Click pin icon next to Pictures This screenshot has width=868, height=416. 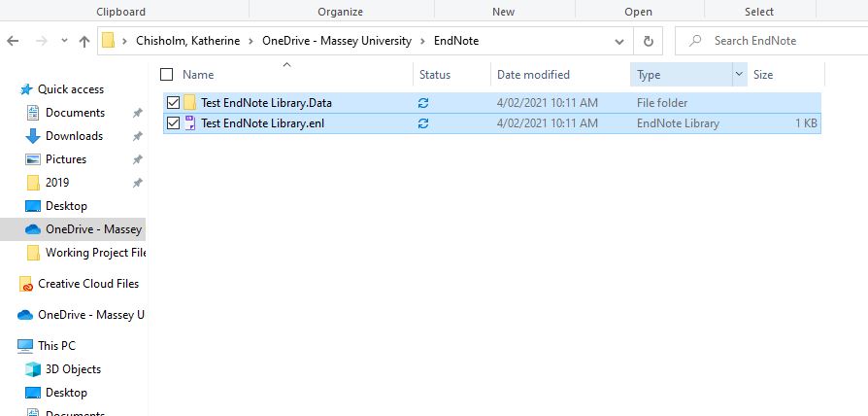point(137,159)
